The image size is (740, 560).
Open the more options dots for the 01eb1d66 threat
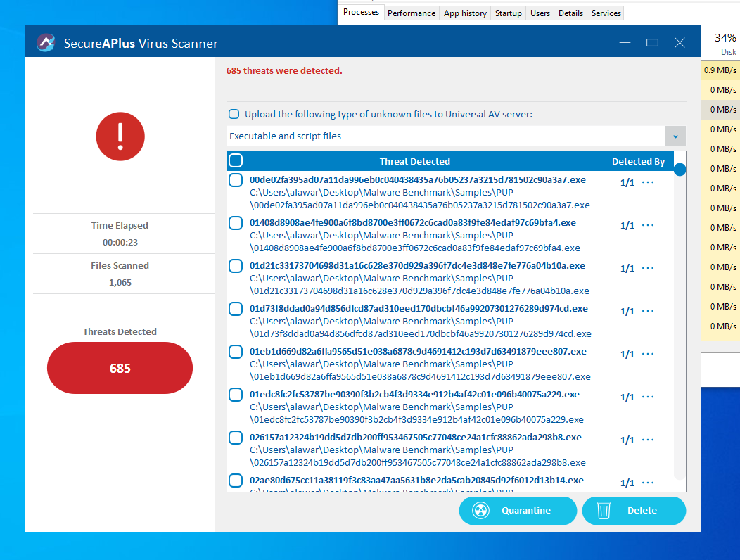[x=648, y=354]
